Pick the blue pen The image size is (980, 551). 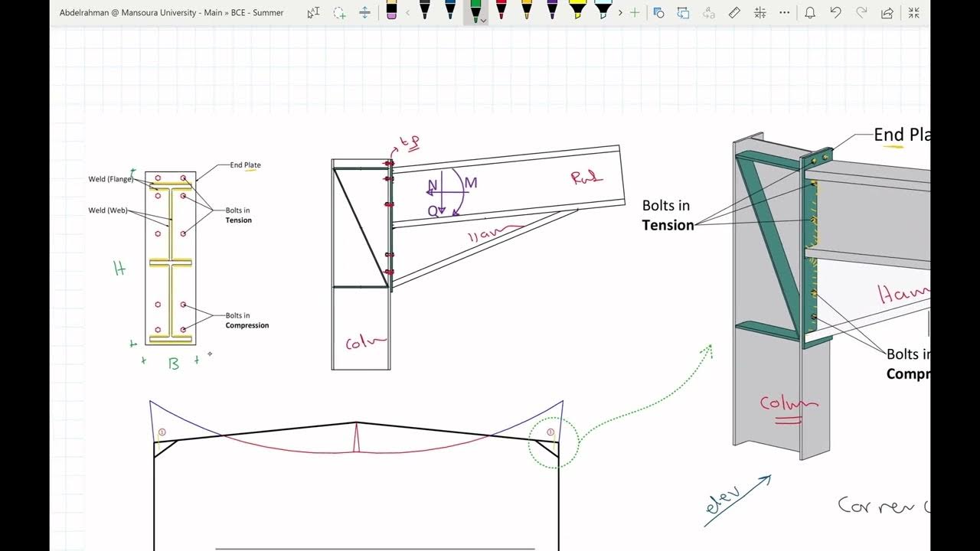449,10
